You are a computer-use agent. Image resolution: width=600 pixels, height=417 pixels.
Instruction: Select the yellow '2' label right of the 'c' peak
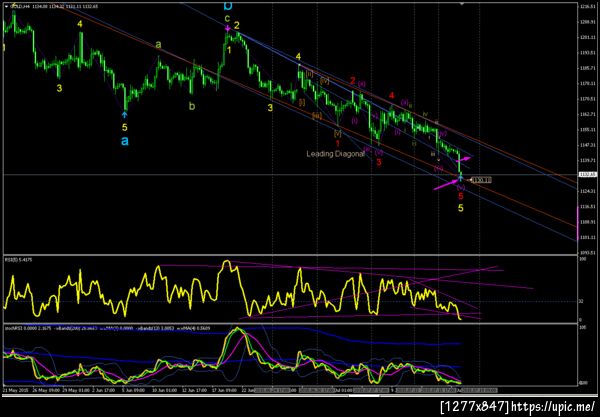[237, 26]
